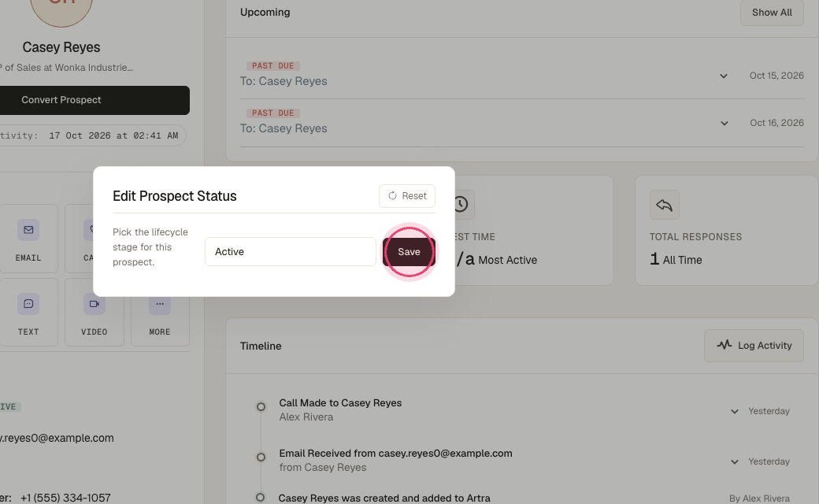Click the phone number +1 (555) 334-1057
The image size is (819, 504).
coord(65,498)
